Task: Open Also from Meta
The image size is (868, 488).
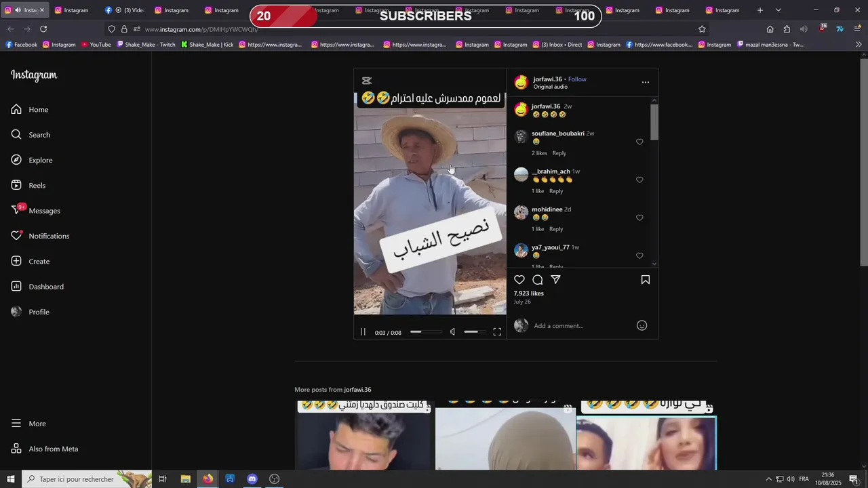Action: tap(45, 449)
